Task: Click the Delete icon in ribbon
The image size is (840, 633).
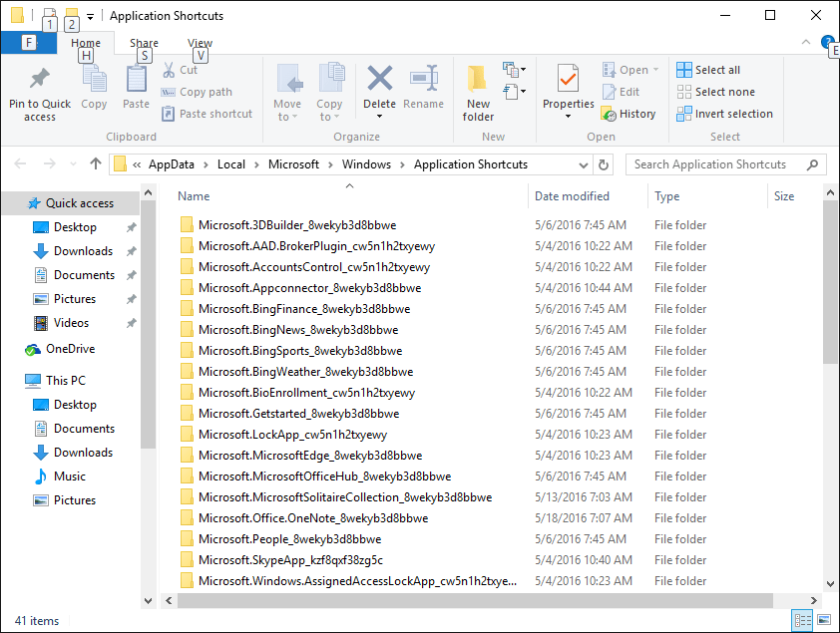Action: (x=379, y=79)
